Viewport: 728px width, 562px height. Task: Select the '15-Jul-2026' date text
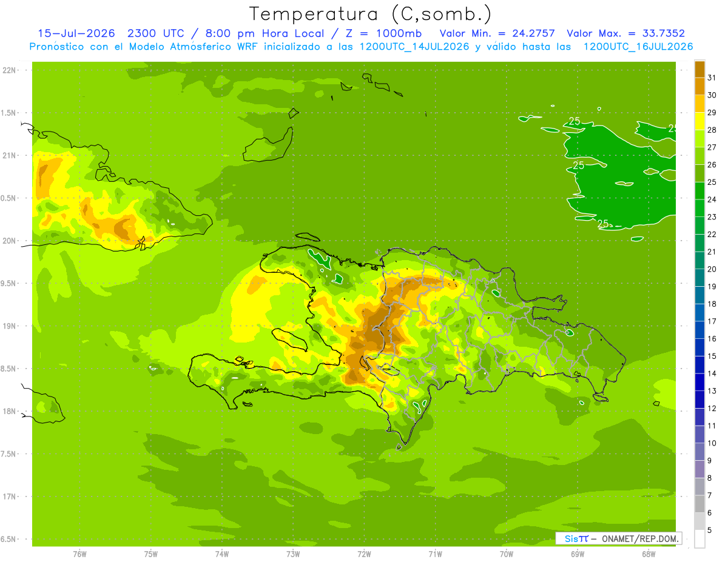click(x=76, y=33)
